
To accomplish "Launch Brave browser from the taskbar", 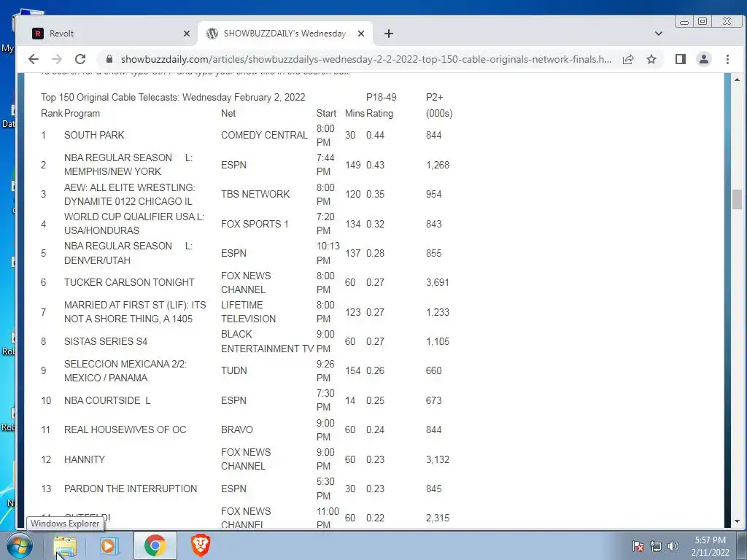I will click(200, 545).
